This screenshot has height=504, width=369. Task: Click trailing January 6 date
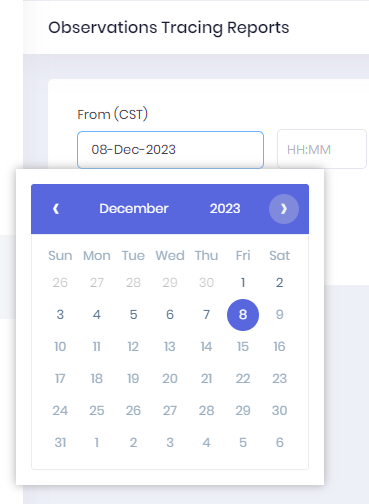click(279, 443)
